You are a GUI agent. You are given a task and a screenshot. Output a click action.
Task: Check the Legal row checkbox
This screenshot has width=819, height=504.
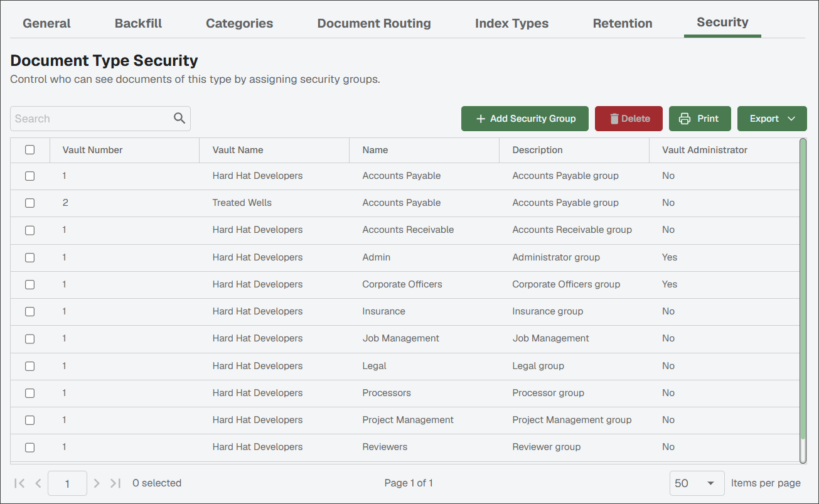click(x=29, y=366)
